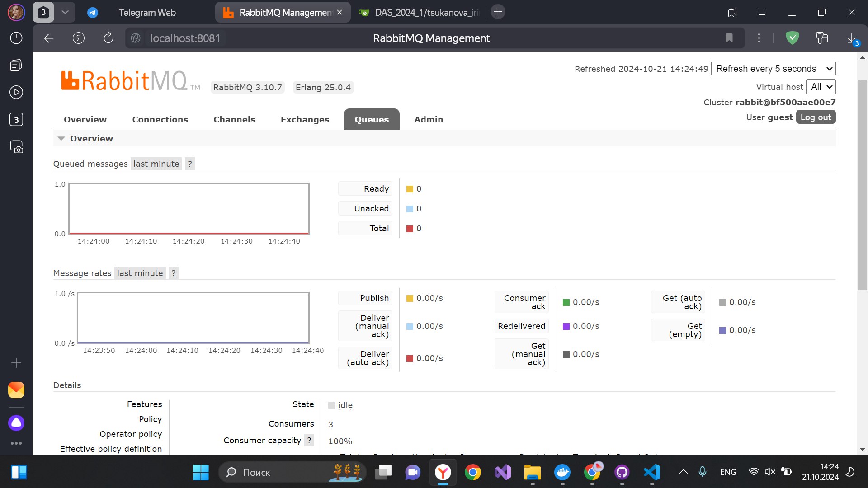The width and height of the screenshot is (868, 488).
Task: Open the sidebar more options dots
Action: point(16,443)
